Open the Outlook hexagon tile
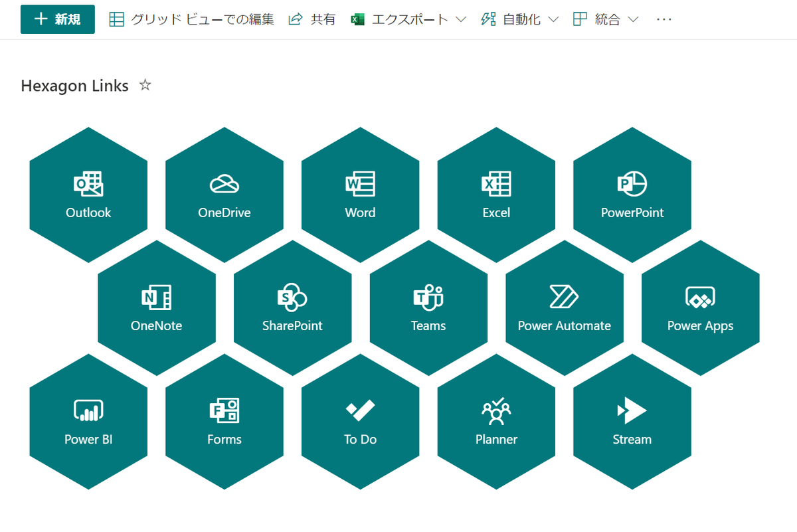This screenshot has height=532, width=797. [x=88, y=195]
